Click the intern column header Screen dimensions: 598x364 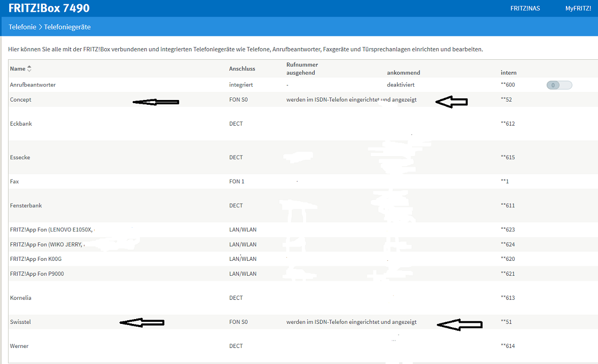tap(508, 73)
